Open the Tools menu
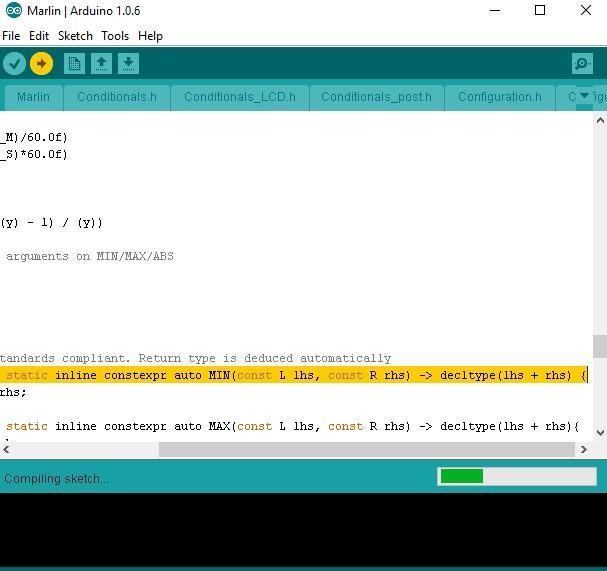The image size is (607, 571). [x=115, y=36]
